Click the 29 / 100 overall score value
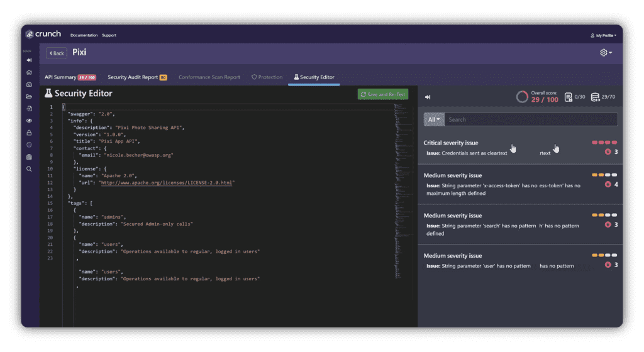The image size is (644, 352). (545, 100)
